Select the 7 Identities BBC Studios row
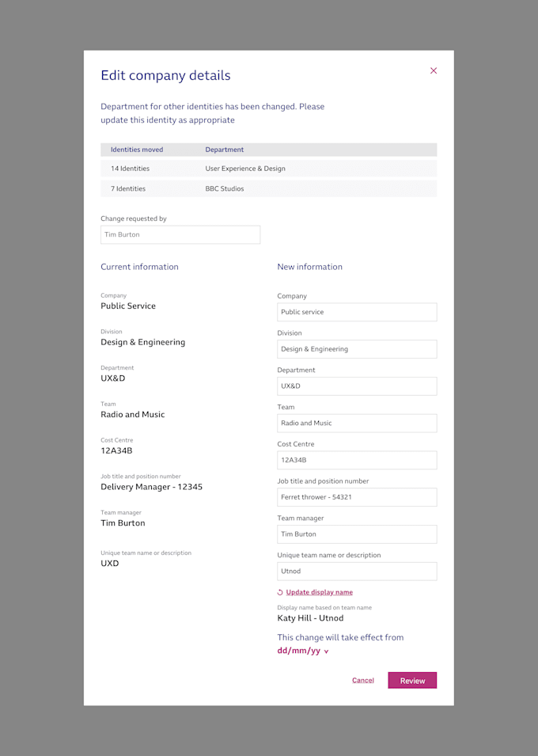The width and height of the screenshot is (538, 756). click(268, 188)
